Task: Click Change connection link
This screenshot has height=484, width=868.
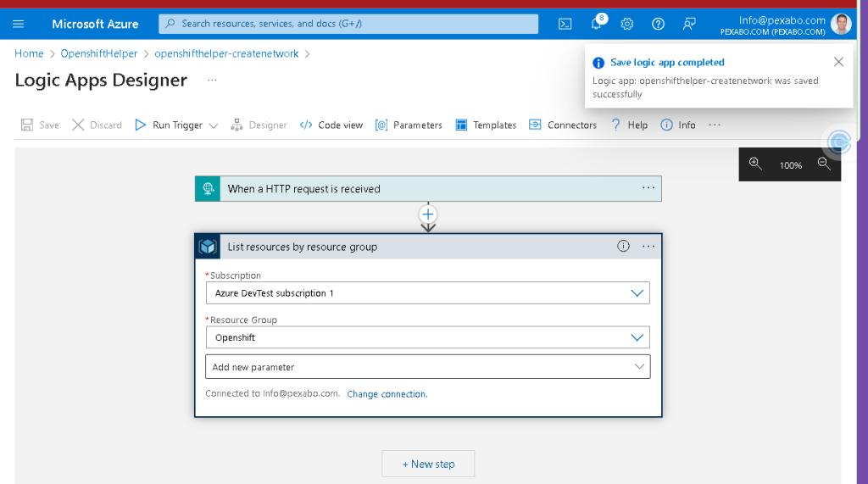Action: (387, 394)
